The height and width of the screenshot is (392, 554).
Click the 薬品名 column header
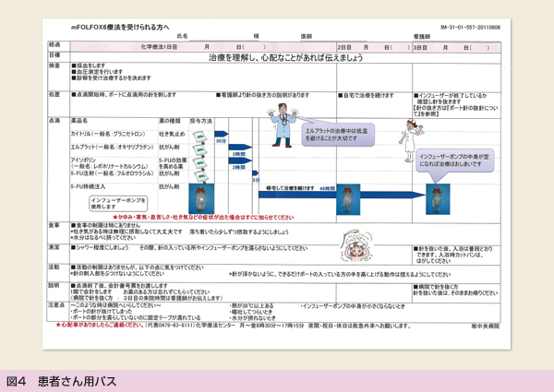[79, 121]
